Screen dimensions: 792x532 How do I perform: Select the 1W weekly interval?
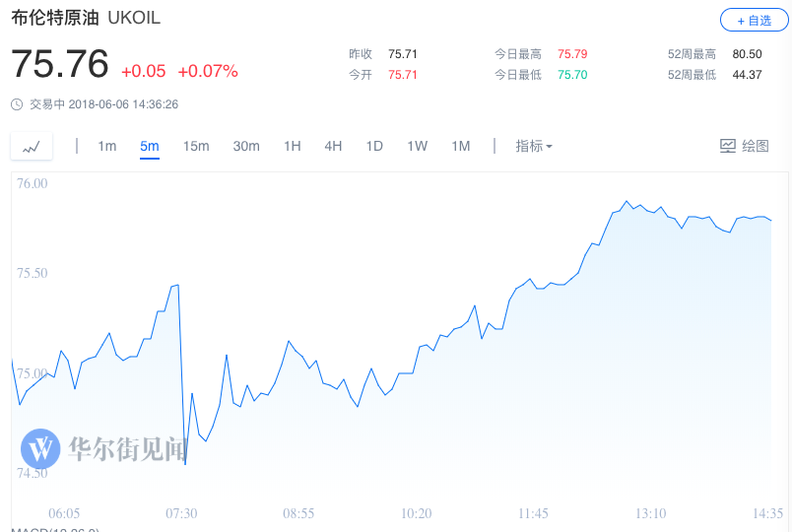tap(418, 146)
